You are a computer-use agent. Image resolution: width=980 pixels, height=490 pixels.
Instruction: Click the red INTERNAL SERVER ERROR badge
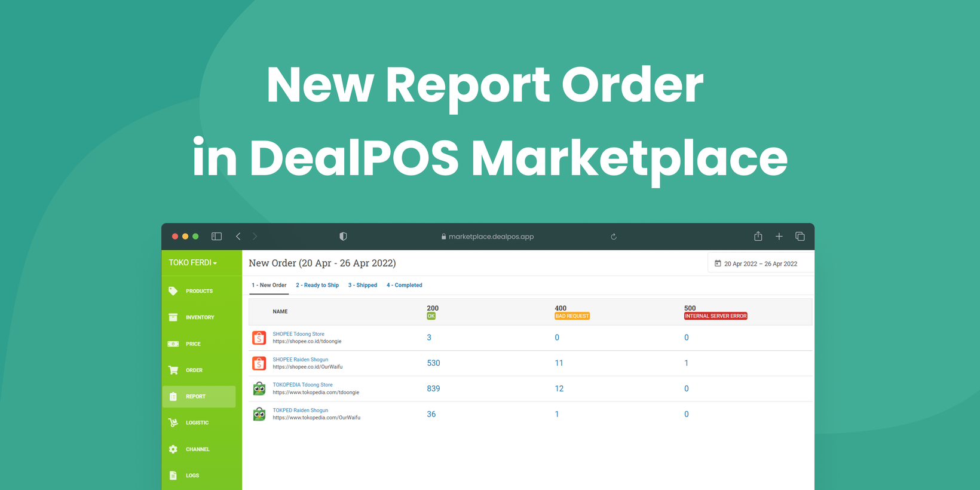[x=716, y=316]
